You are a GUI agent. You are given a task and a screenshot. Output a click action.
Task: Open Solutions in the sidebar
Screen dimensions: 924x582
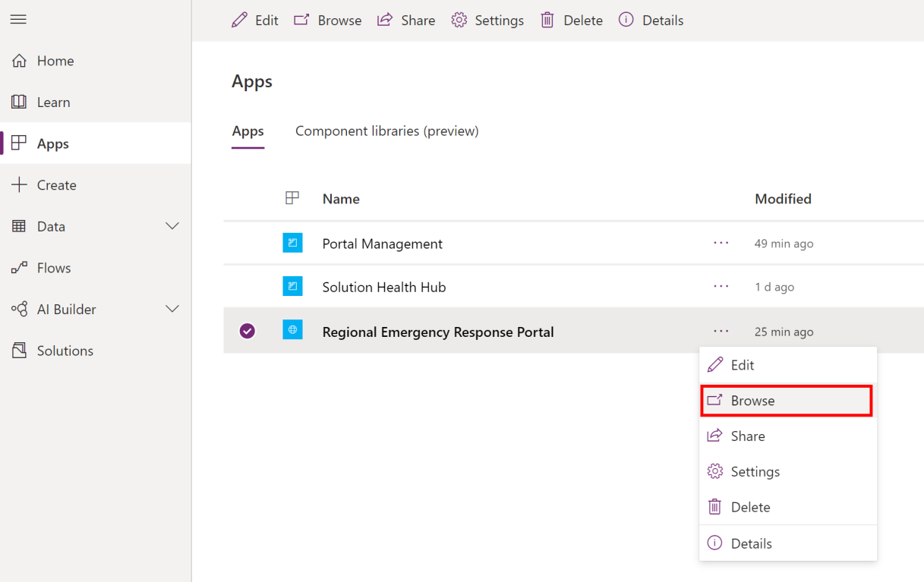[x=96, y=351]
